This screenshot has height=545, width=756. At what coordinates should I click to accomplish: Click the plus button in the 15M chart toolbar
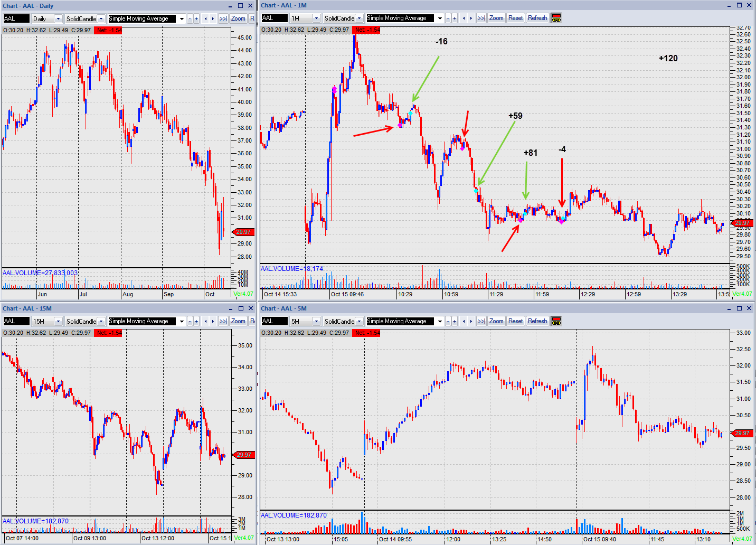click(x=196, y=321)
